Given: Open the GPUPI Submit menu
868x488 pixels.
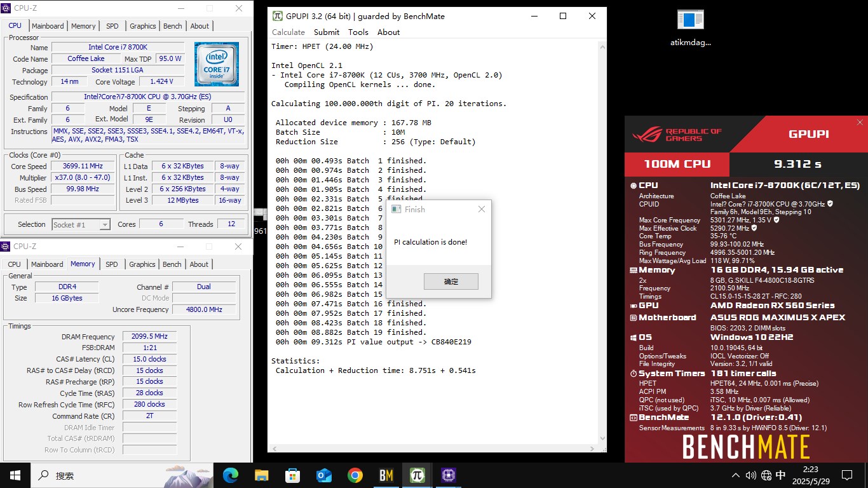Looking at the screenshot, I should 327,32.
